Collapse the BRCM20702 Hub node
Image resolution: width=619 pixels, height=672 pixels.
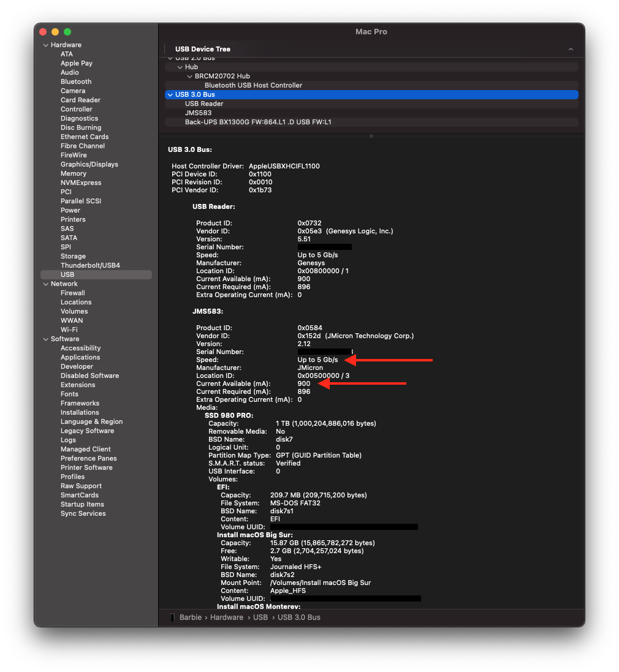190,77
